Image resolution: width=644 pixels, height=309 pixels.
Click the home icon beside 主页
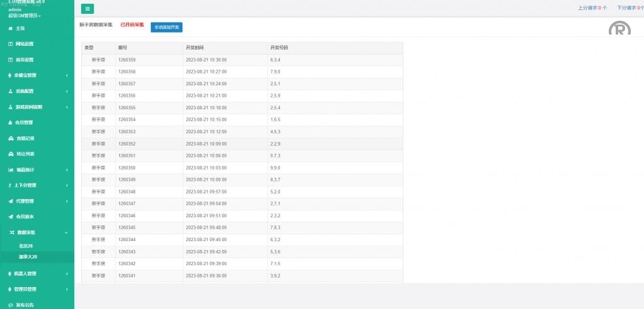(10, 28)
